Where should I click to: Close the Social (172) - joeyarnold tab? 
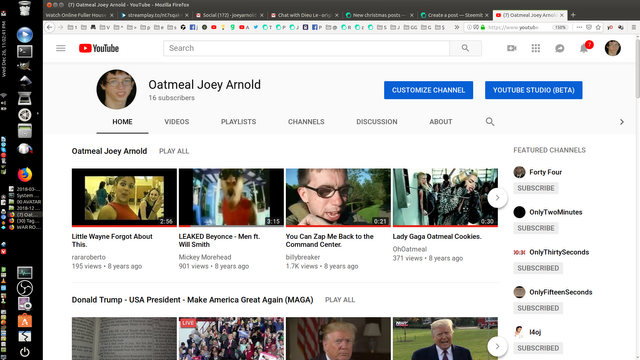tap(262, 15)
